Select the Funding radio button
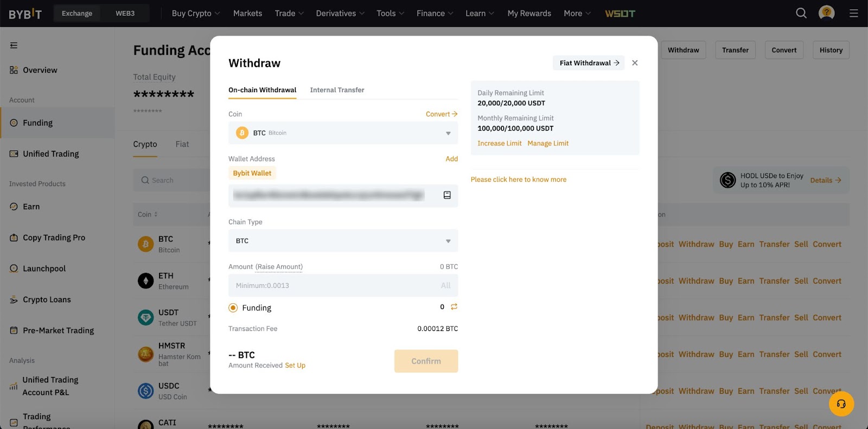 pyautogui.click(x=233, y=308)
